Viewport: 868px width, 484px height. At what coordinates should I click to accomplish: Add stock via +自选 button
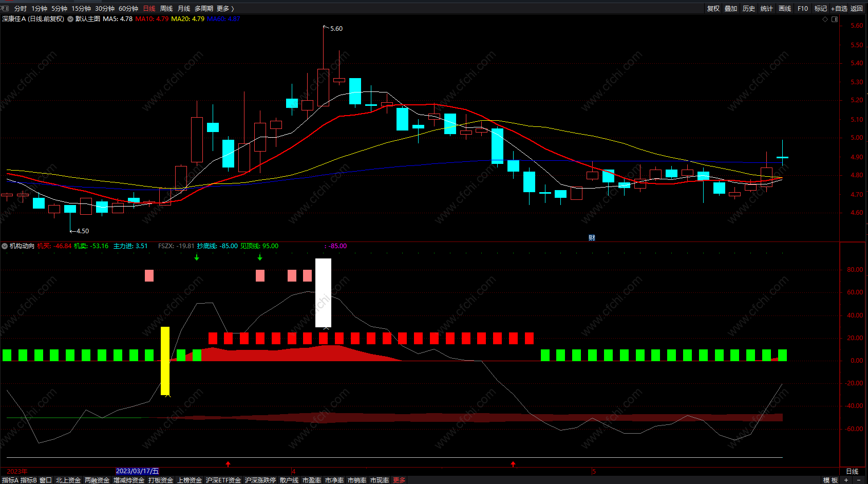pyautogui.click(x=839, y=8)
